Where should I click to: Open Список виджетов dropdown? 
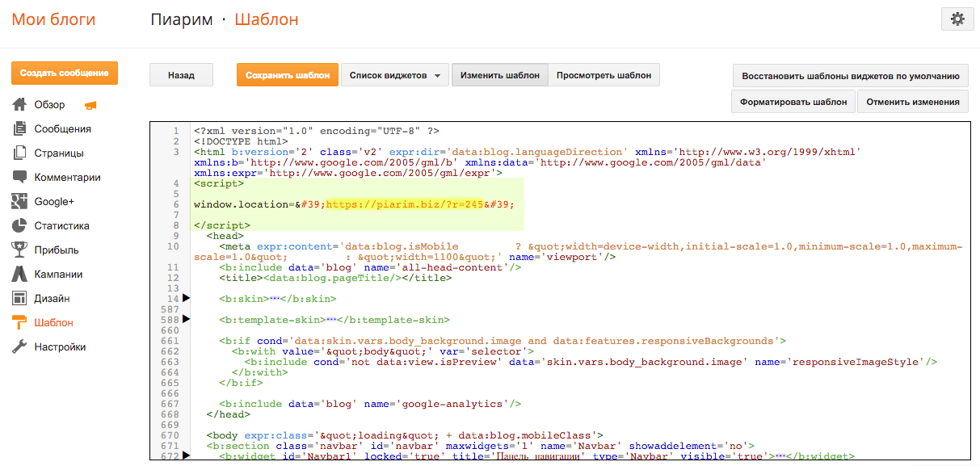click(x=395, y=75)
